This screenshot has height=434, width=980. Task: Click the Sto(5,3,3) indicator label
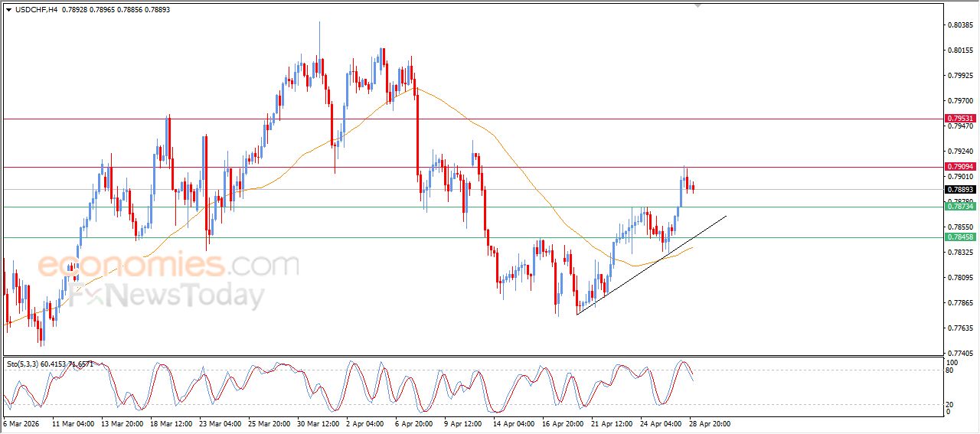tap(26, 364)
